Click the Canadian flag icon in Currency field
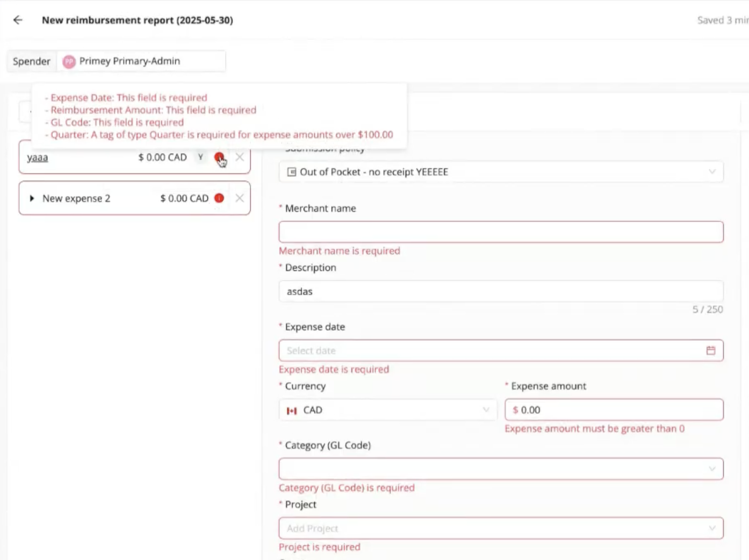The image size is (749, 560). click(292, 410)
